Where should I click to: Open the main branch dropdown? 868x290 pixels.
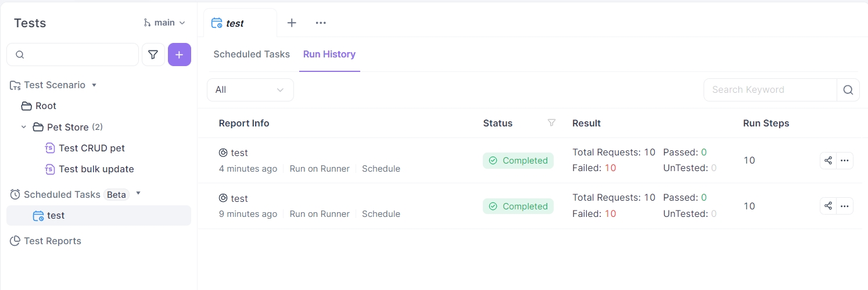(164, 23)
